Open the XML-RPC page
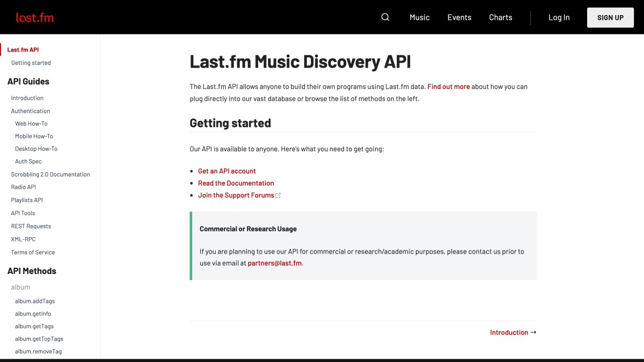644x362 pixels. point(23,239)
